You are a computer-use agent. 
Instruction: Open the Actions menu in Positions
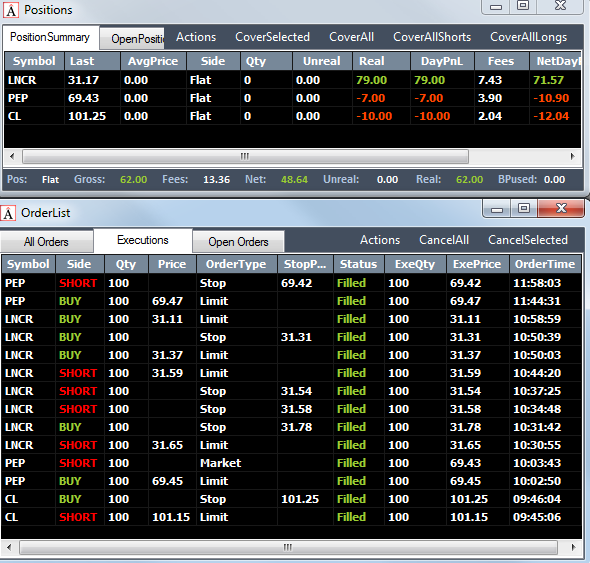(x=196, y=37)
